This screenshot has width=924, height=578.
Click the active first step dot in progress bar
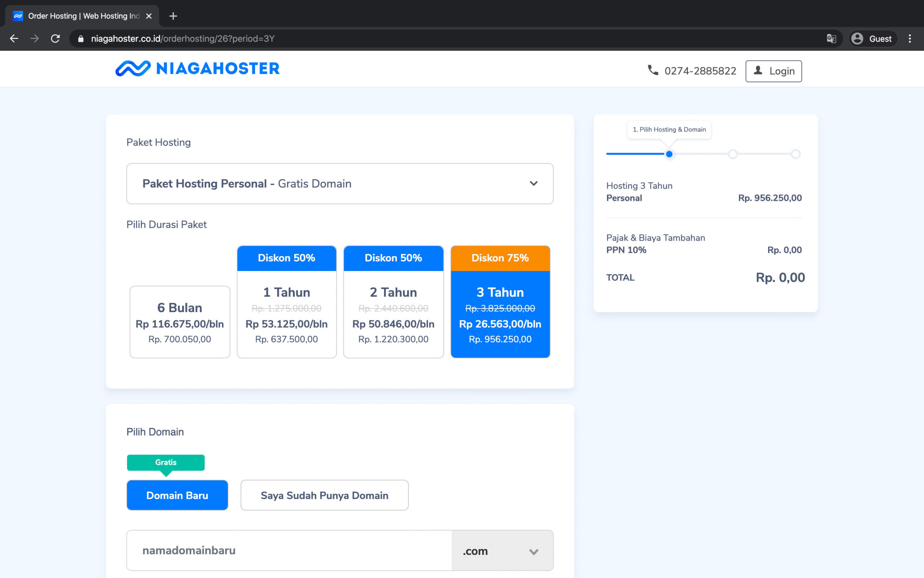coord(669,154)
